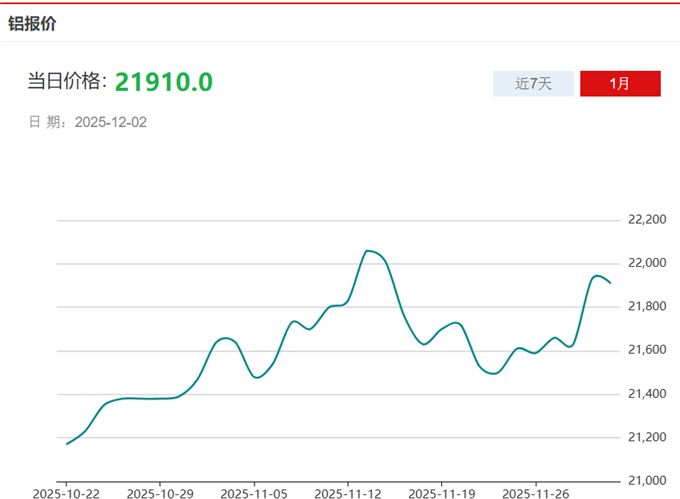Click the highest peak of the price line
This screenshot has width=680, height=499.
(x=368, y=251)
